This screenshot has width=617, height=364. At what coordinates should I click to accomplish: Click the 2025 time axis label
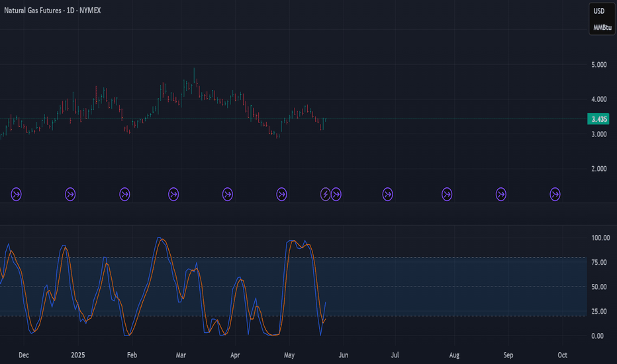(78, 355)
